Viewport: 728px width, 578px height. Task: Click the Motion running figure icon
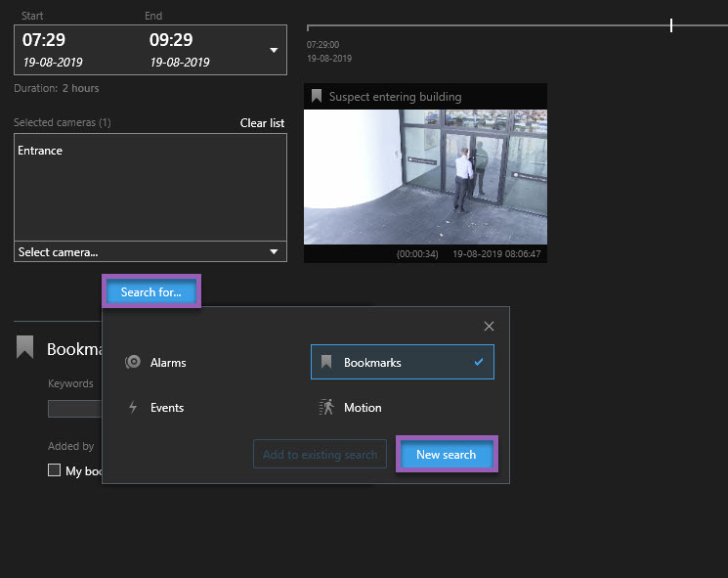coord(326,408)
